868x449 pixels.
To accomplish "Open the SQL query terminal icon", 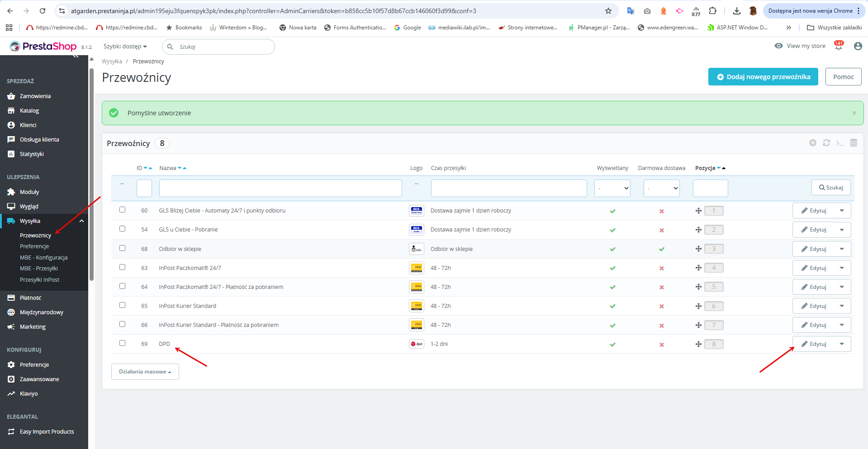I will click(x=840, y=143).
